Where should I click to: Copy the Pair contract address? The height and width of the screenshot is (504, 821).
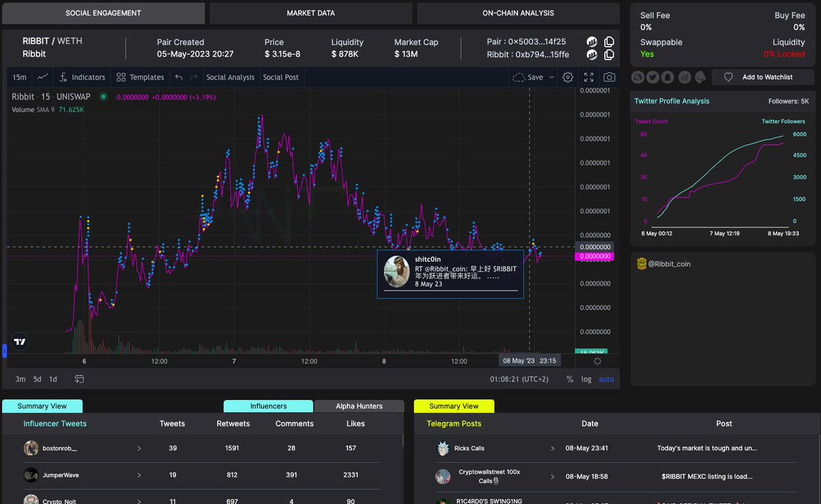click(x=609, y=42)
